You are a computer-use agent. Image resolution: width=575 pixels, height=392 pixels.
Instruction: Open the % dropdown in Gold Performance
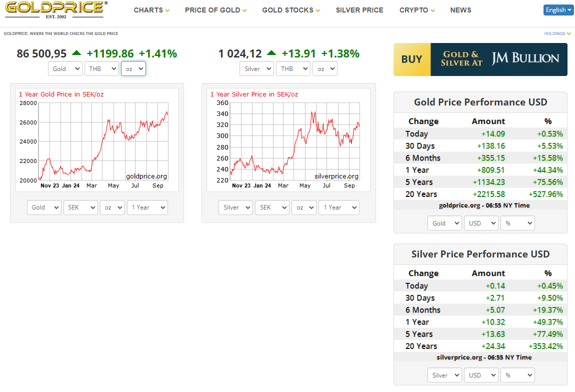(x=517, y=223)
